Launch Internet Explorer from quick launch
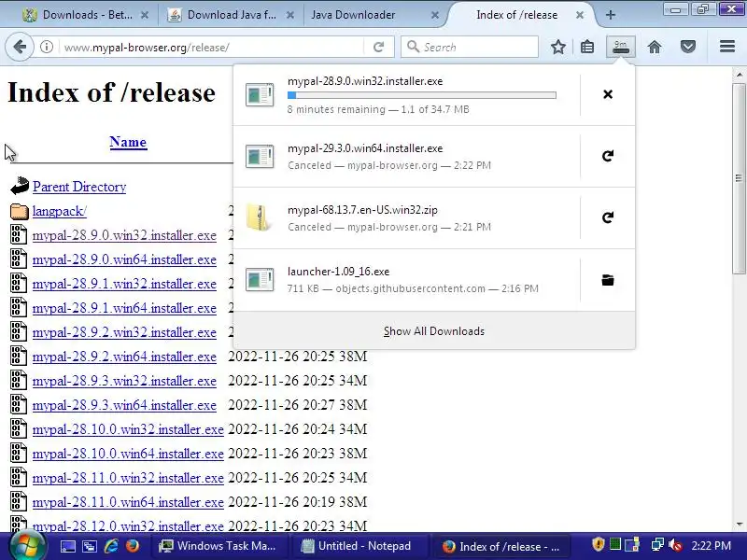The width and height of the screenshot is (747, 560). coord(111,546)
